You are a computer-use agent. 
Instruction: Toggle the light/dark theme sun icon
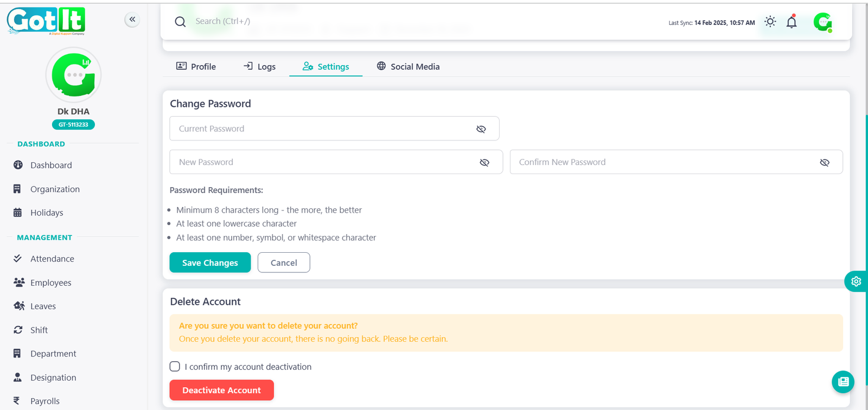tap(770, 22)
